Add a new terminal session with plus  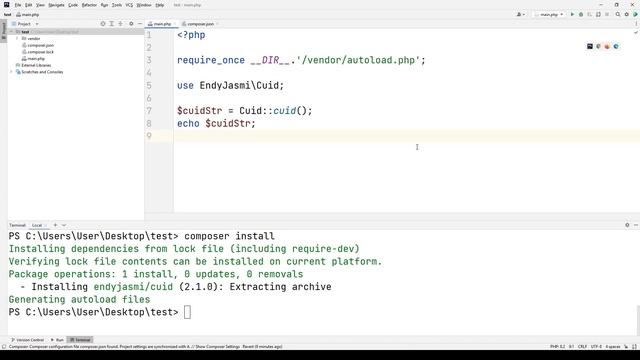click(55, 225)
